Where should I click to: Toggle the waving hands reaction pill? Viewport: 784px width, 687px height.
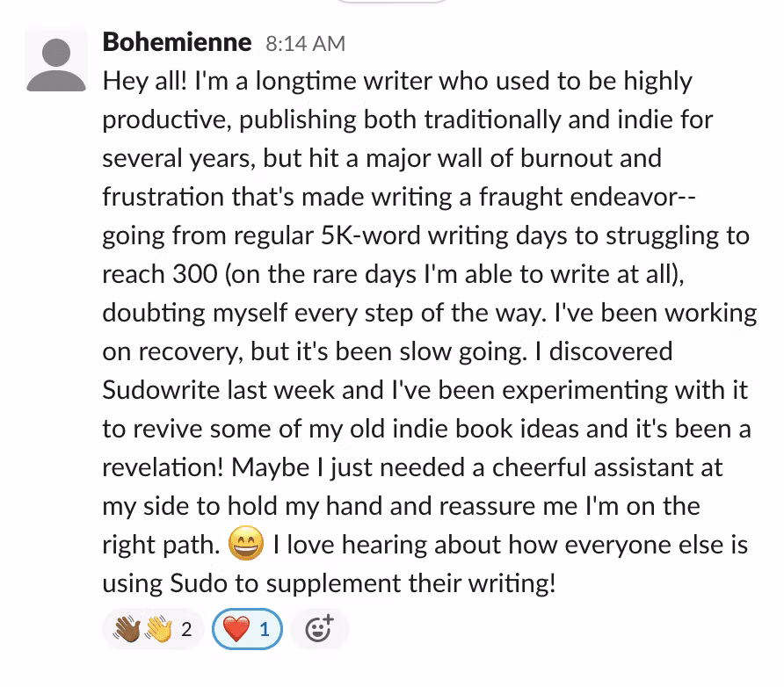point(153,628)
